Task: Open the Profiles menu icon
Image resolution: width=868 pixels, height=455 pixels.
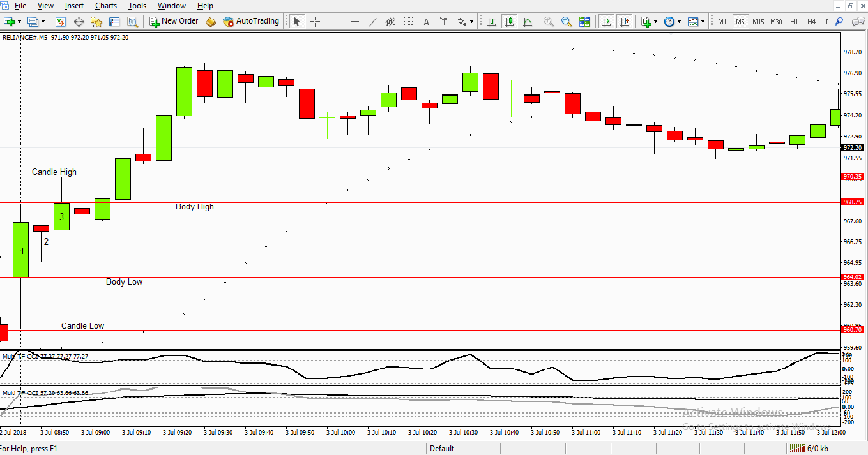Action: click(33, 22)
